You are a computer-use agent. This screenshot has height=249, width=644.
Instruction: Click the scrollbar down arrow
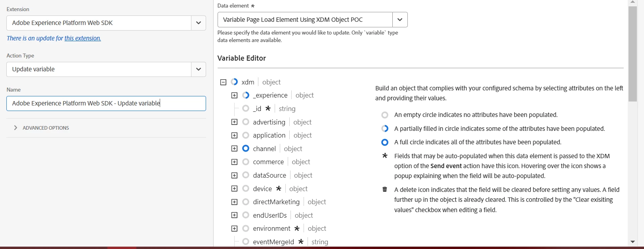(x=633, y=241)
